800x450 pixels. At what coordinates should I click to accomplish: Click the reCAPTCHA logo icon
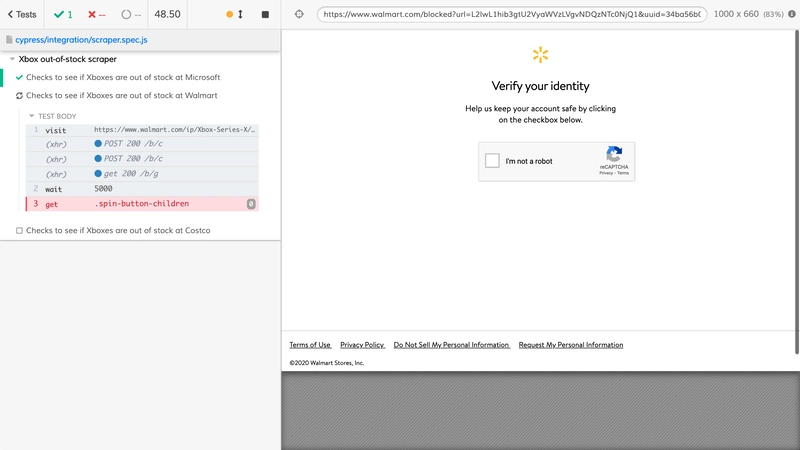(614, 155)
